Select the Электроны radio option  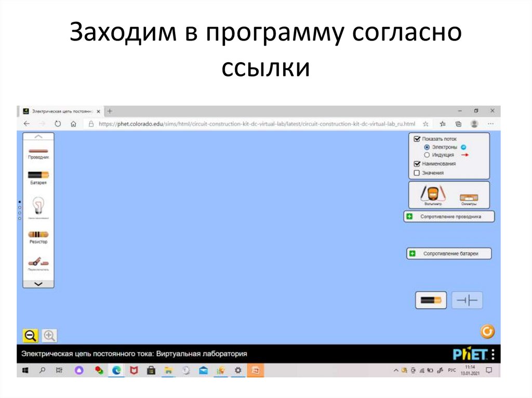point(427,147)
